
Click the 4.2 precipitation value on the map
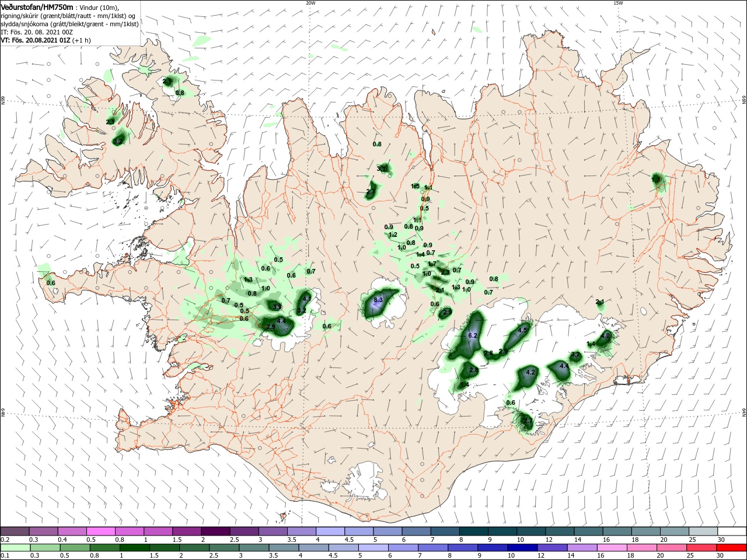click(x=530, y=372)
